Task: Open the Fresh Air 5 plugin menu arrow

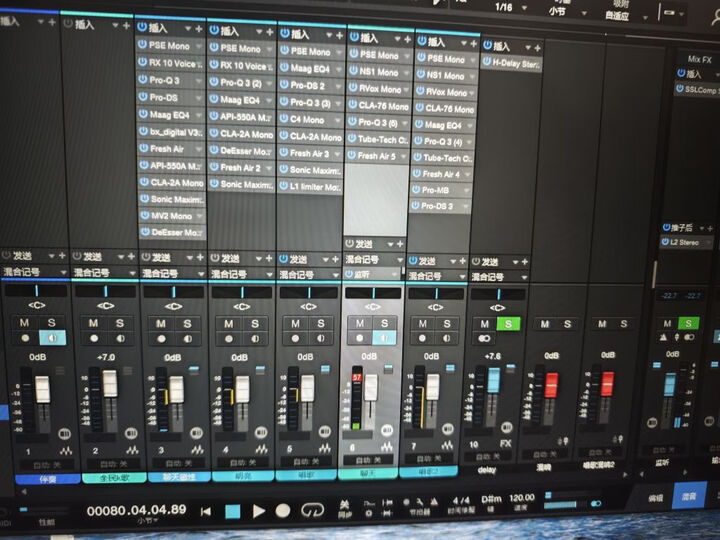Action: (x=404, y=156)
